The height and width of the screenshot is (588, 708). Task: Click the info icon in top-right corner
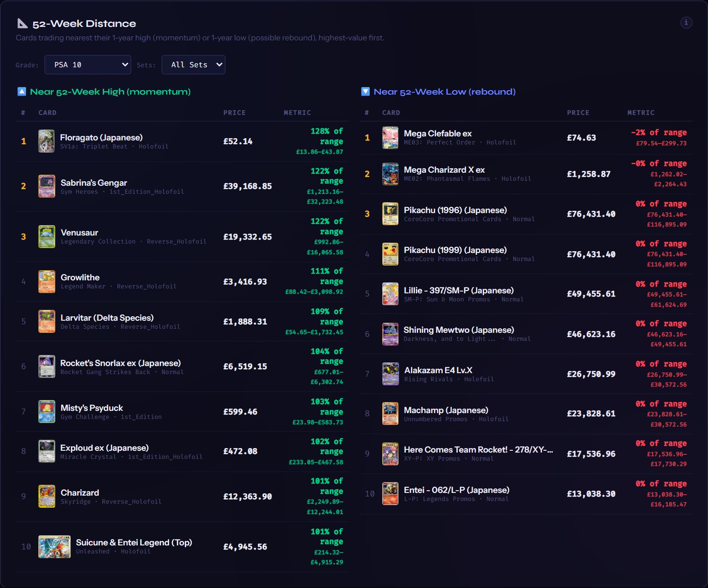click(x=686, y=22)
